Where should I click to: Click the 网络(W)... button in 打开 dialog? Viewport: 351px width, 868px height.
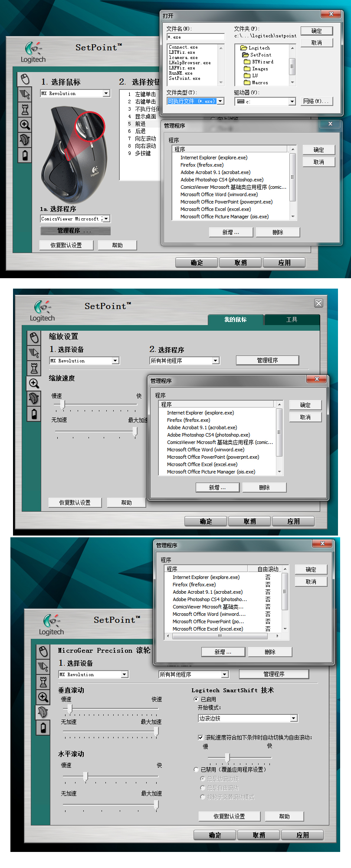(x=316, y=101)
